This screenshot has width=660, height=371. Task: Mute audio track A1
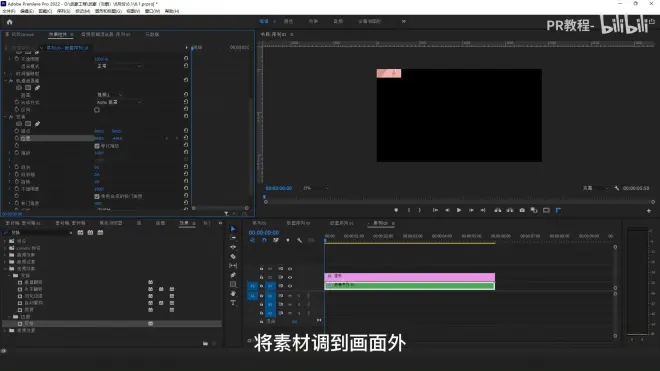tap(290, 296)
